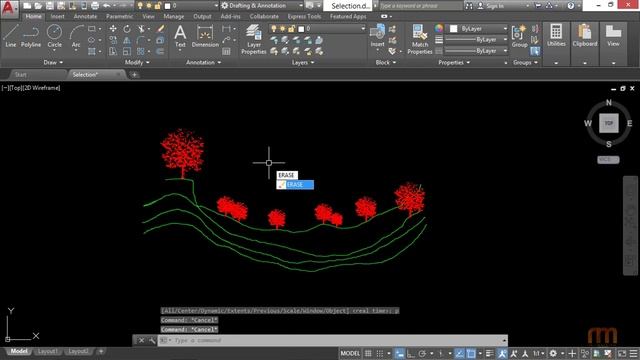Screen dimensions: 640x360
Task: Click the Rectangular Array tool icon
Action: click(x=140, y=51)
